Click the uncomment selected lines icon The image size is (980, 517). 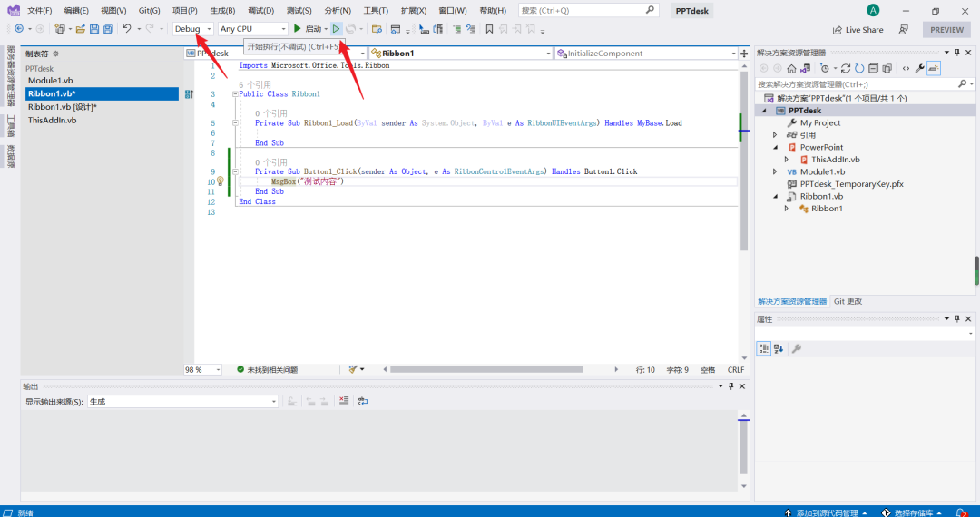click(x=471, y=29)
